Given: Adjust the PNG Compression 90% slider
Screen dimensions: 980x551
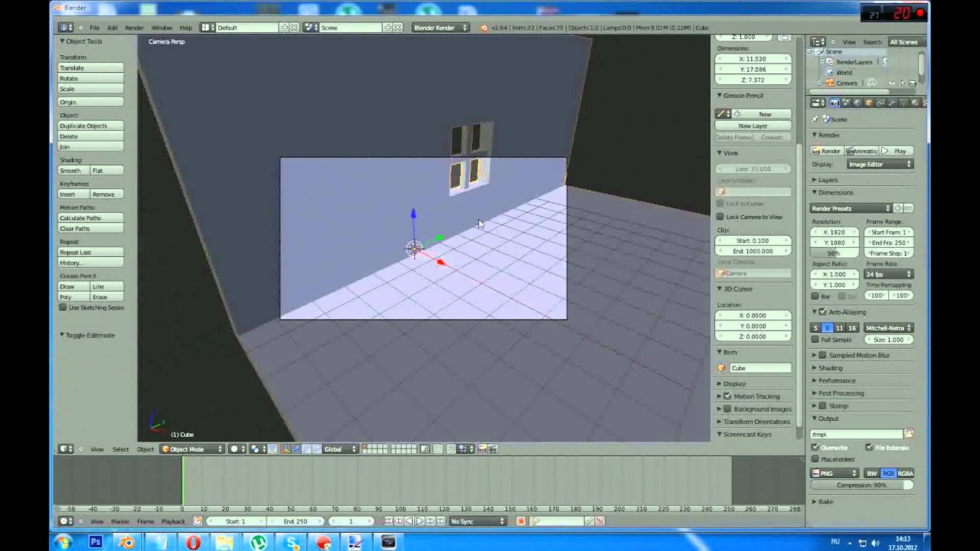Looking at the screenshot, I should pyautogui.click(x=862, y=485).
